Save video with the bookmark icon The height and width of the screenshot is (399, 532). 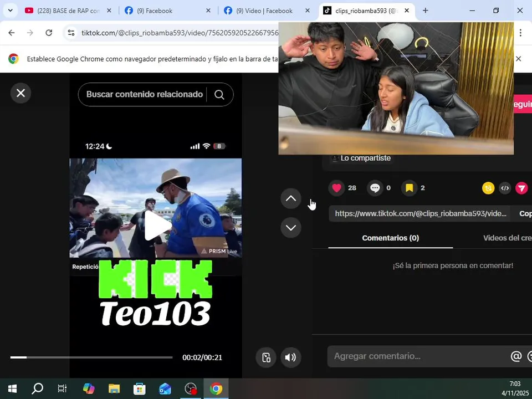pyautogui.click(x=409, y=188)
